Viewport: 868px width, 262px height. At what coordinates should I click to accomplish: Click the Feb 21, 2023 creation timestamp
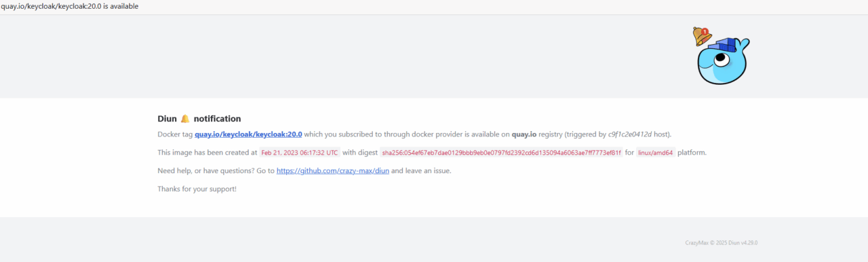pyautogui.click(x=300, y=153)
